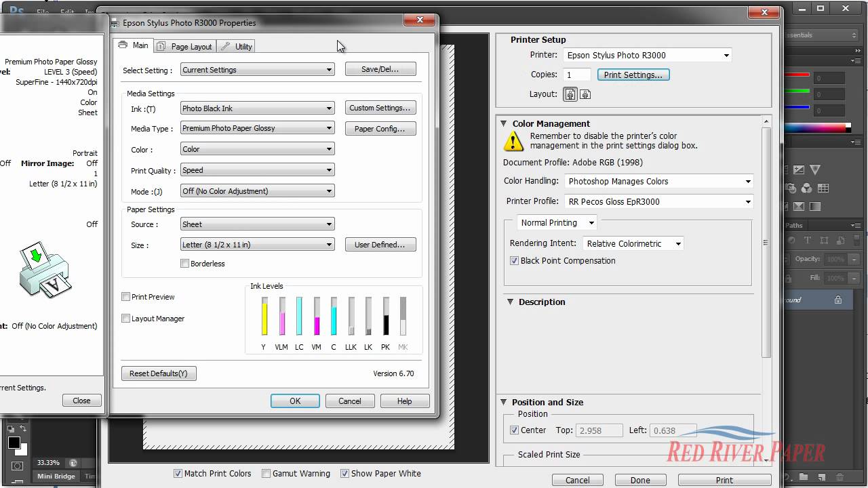Open the Mini Bridge tab
Screen dimensions: 868x488
pos(56,476)
